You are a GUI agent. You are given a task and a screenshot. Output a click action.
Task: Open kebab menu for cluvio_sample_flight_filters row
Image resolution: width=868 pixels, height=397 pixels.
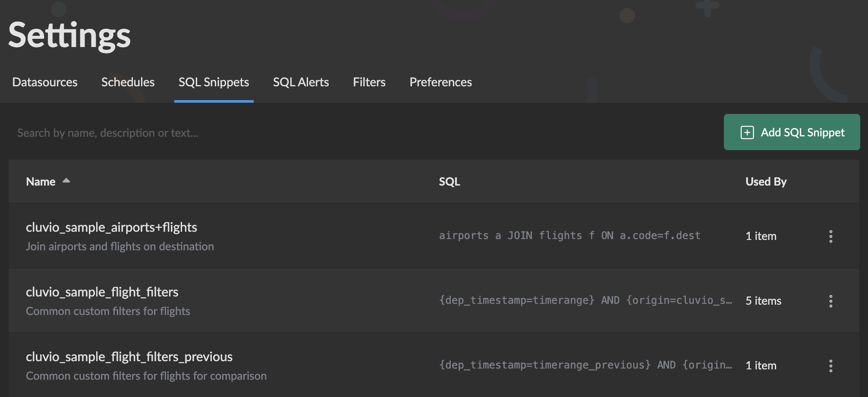[830, 301]
